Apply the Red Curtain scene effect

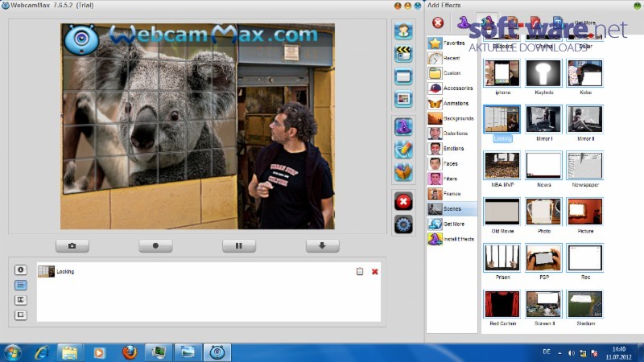[502, 304]
